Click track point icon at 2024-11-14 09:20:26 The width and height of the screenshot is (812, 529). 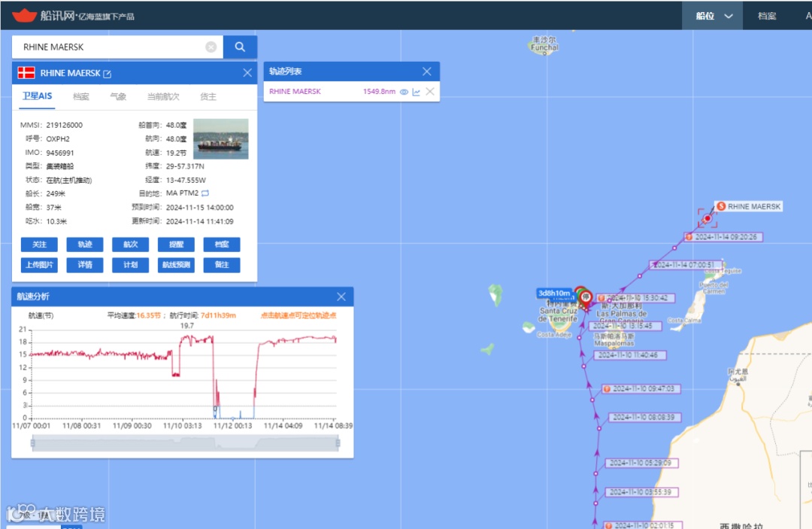[x=689, y=237]
